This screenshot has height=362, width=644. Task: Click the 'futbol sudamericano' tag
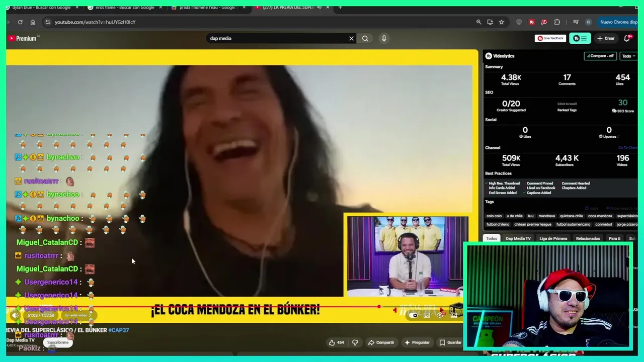574,224
